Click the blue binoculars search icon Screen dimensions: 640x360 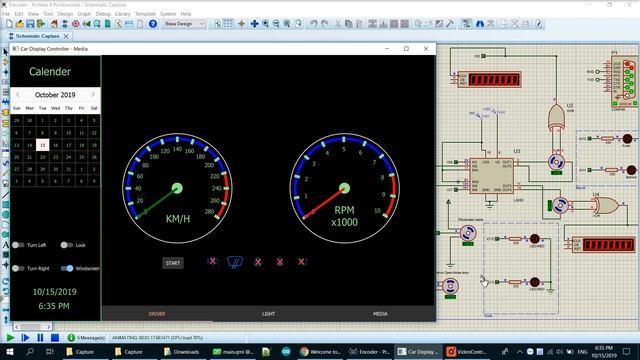(x=480, y=24)
